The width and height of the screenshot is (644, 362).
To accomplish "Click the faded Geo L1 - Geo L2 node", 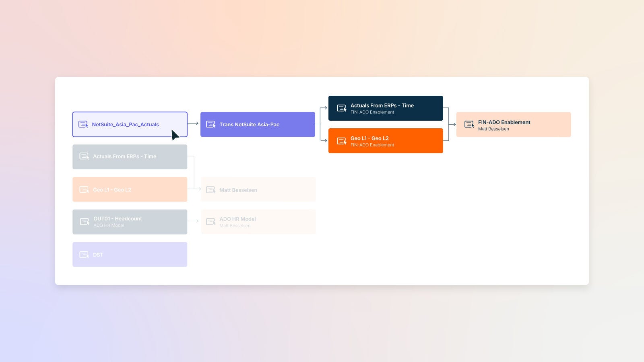I will coord(130,189).
